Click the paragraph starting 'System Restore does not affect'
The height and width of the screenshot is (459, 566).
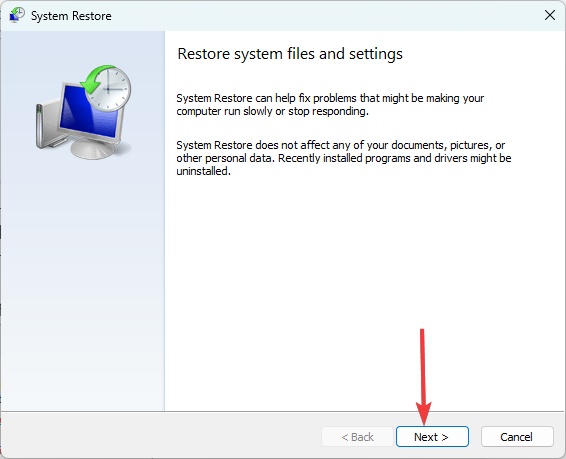pos(344,158)
